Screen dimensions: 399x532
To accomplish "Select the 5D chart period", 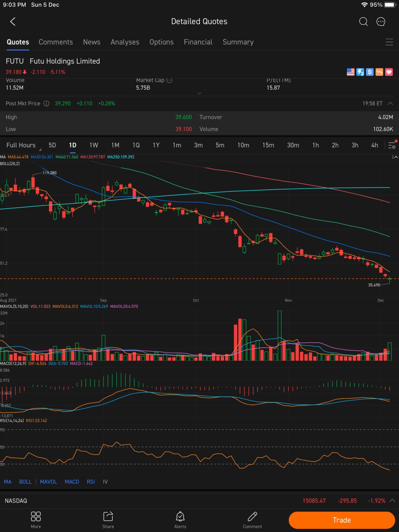I will [x=52, y=145].
